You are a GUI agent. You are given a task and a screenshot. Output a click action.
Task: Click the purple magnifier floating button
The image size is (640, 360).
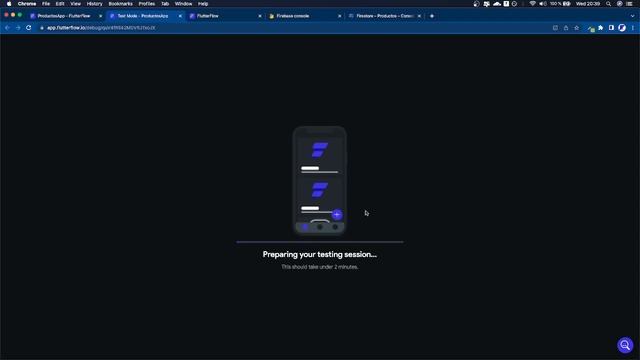[625, 345]
